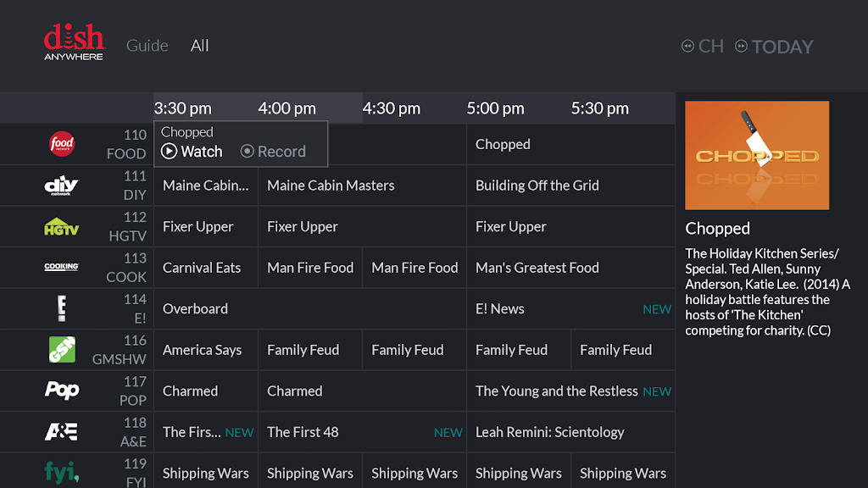Viewport: 868px width, 488px height.
Task: Open the Guide tab
Action: pos(147,46)
